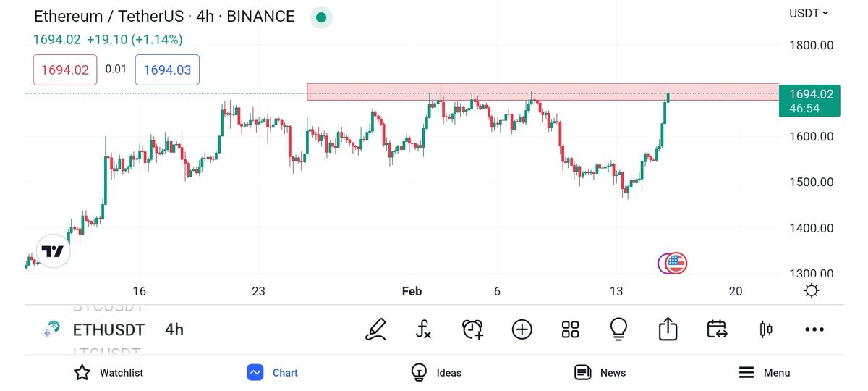The height and width of the screenshot is (391, 868).
Task: Change chart type with candlestick icon
Action: click(x=765, y=329)
